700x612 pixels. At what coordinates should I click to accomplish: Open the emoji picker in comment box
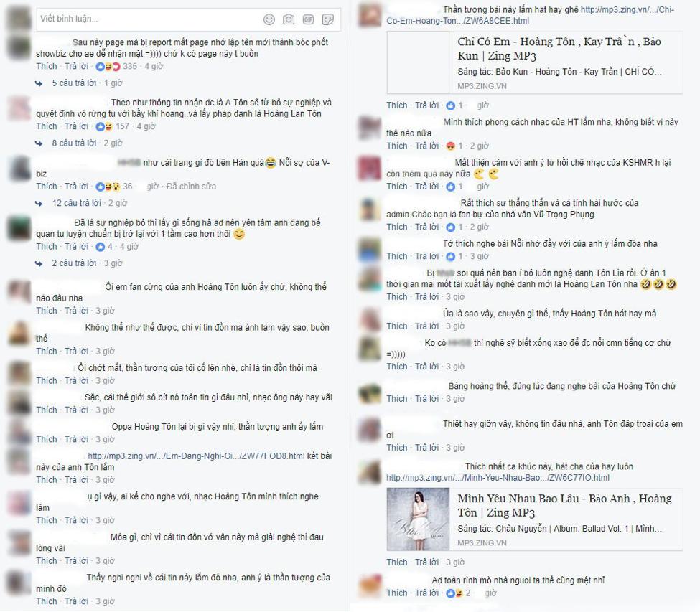tap(269, 19)
